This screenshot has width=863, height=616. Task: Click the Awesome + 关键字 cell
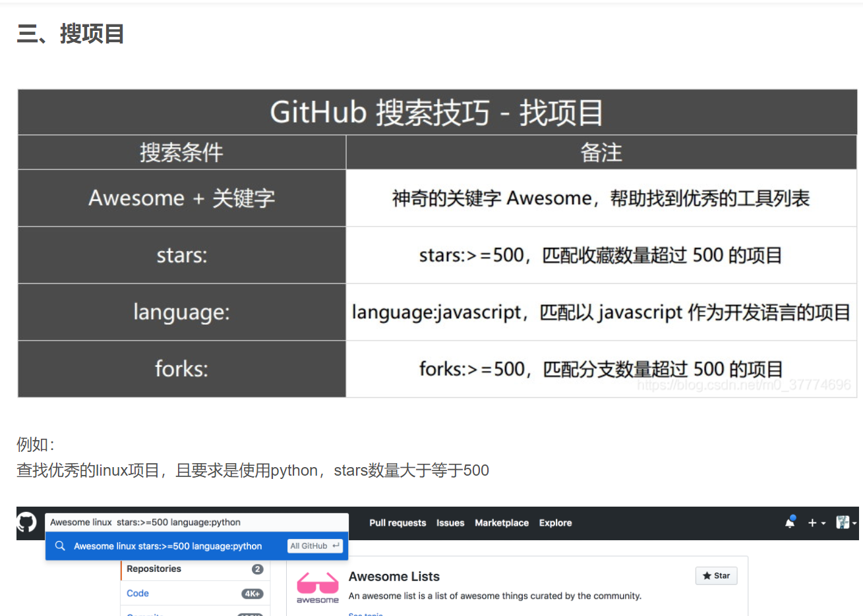click(x=181, y=198)
